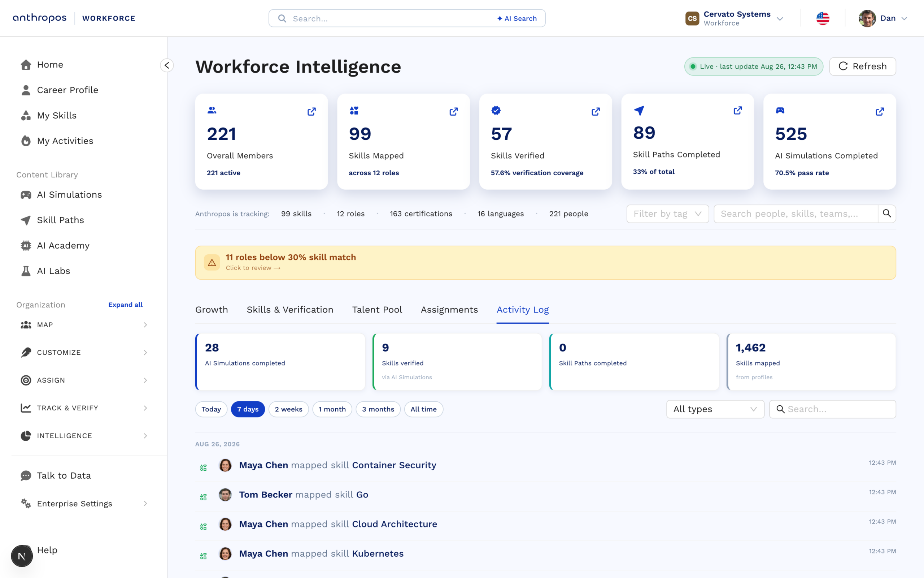This screenshot has height=578, width=924.
Task: Focus the activity log Search field
Action: pos(832,409)
